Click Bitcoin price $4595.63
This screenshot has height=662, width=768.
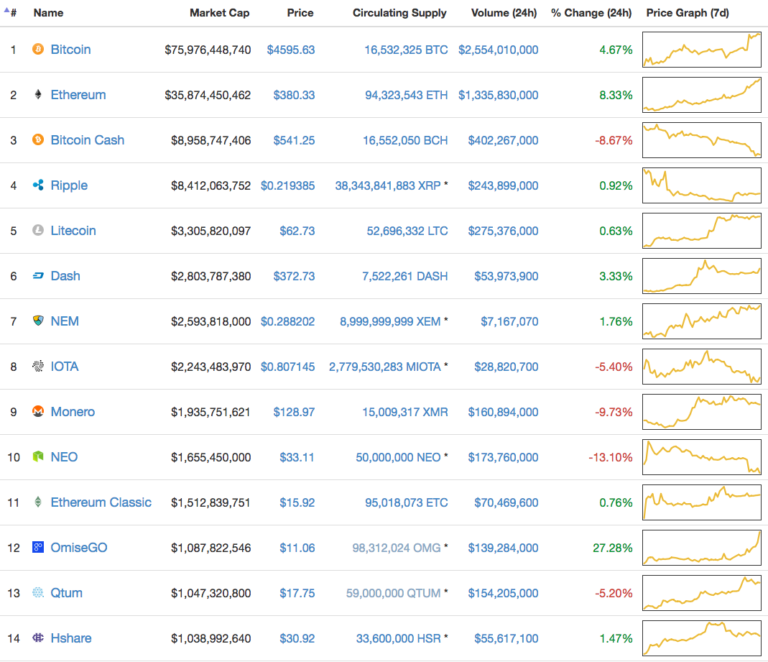[x=290, y=50]
